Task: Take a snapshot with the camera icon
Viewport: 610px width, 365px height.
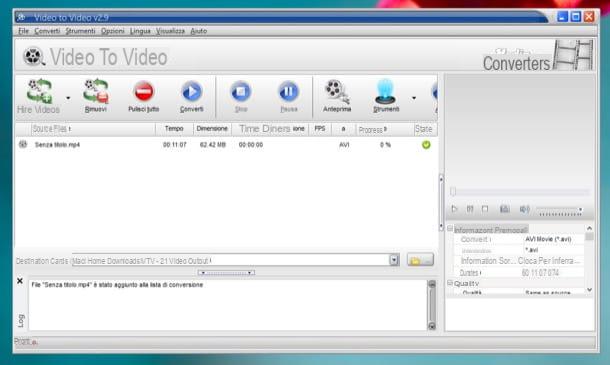Action: click(505, 209)
